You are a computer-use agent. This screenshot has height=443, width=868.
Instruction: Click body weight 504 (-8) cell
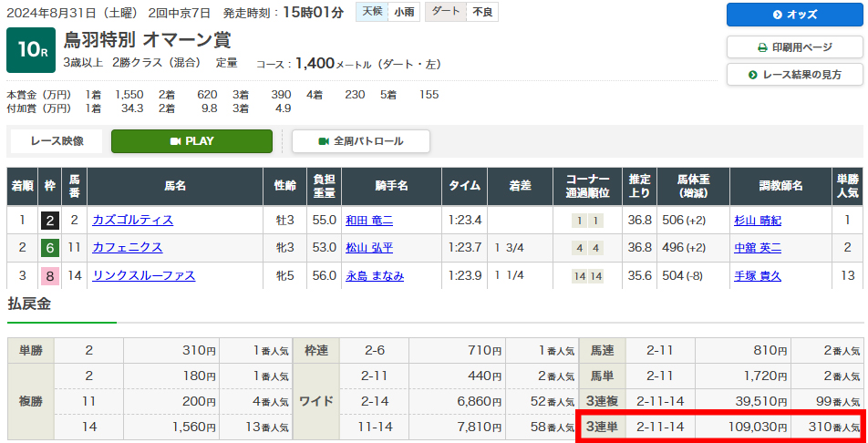pos(692,276)
